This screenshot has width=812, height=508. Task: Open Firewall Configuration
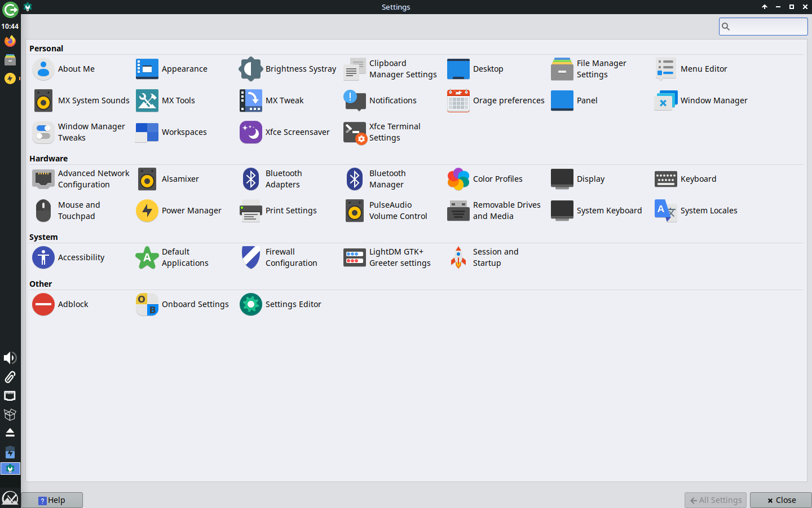coord(279,257)
